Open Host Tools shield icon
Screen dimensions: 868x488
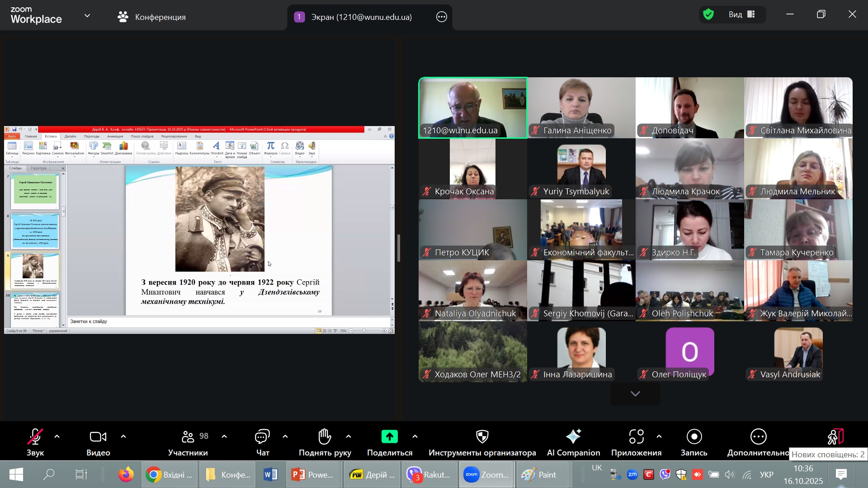(482, 437)
